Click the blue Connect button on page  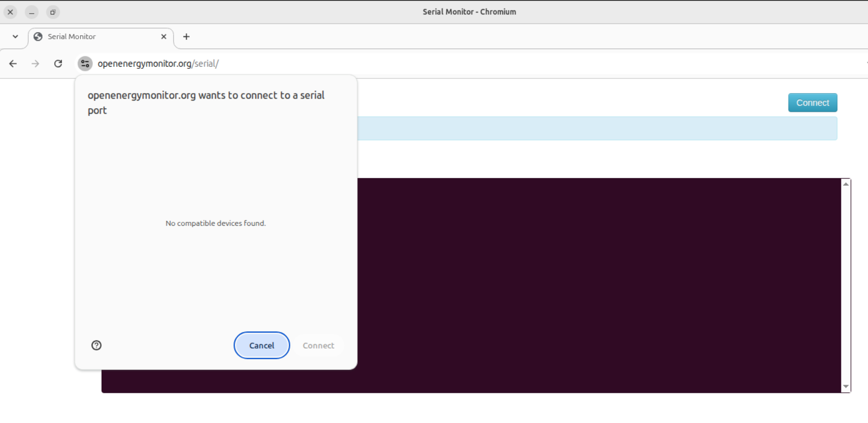click(813, 103)
